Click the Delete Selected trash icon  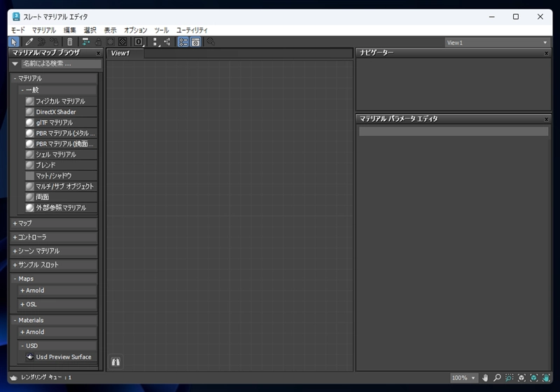70,42
